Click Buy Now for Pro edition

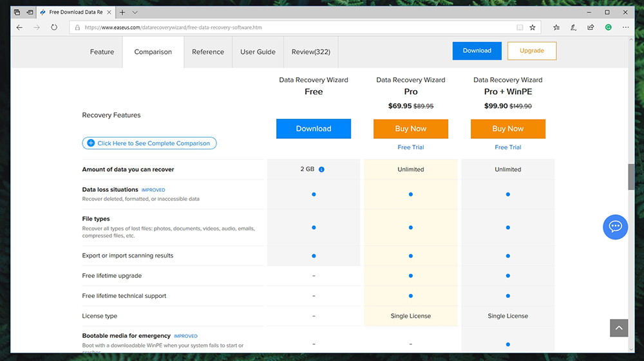(x=411, y=129)
